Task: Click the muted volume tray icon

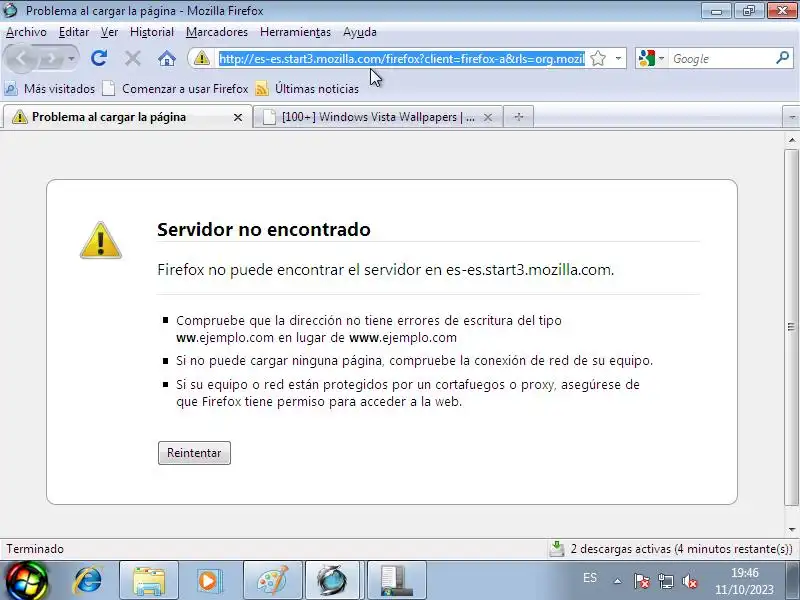Action: coord(690,581)
